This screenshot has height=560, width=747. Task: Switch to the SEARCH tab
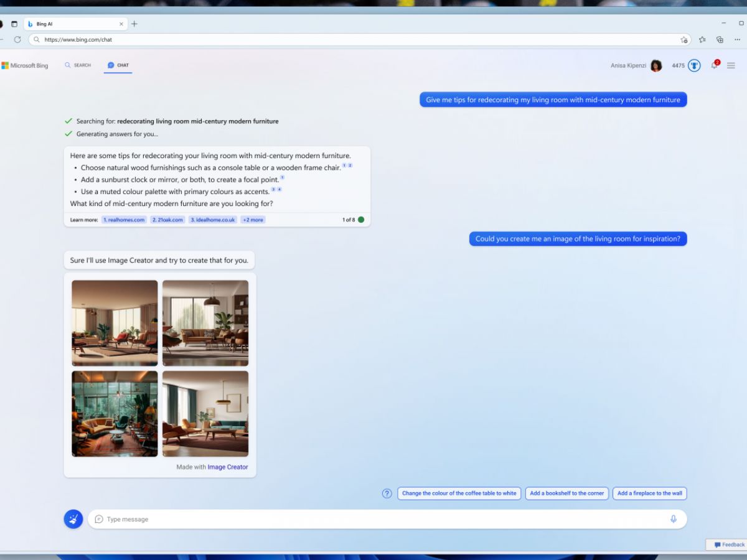[78, 65]
